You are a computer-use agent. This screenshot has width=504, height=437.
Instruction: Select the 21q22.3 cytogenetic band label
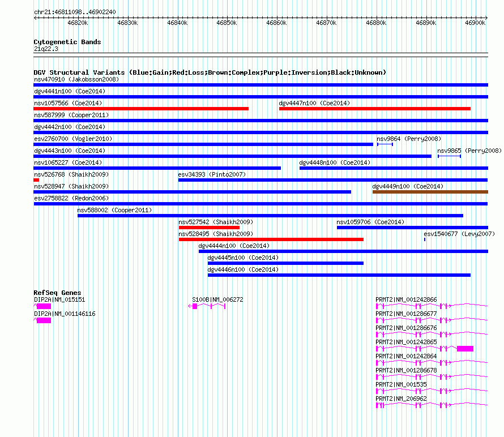tap(46, 49)
